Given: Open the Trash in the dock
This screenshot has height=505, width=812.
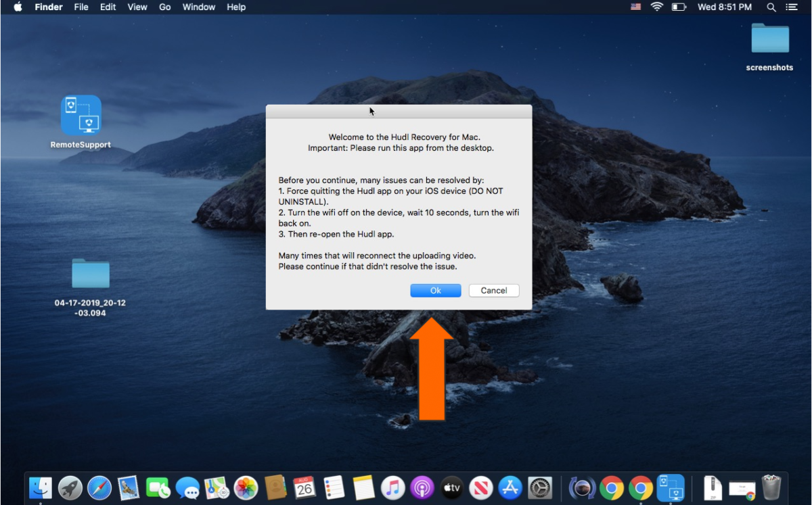Looking at the screenshot, I should coord(771,487).
